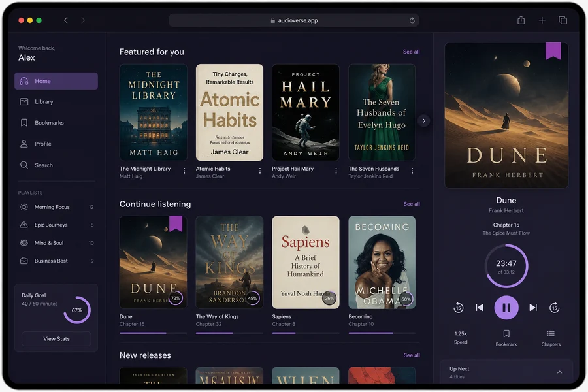See all Continue listening titles

(412, 204)
